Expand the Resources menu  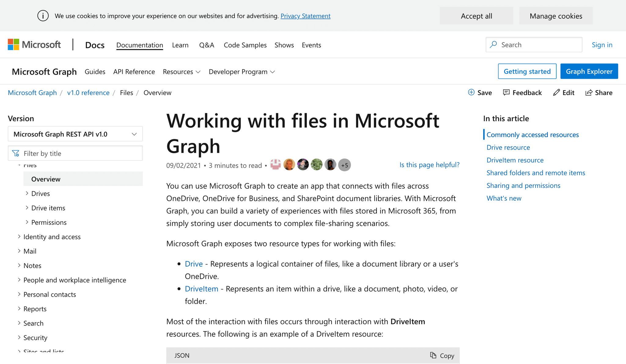coord(181,71)
